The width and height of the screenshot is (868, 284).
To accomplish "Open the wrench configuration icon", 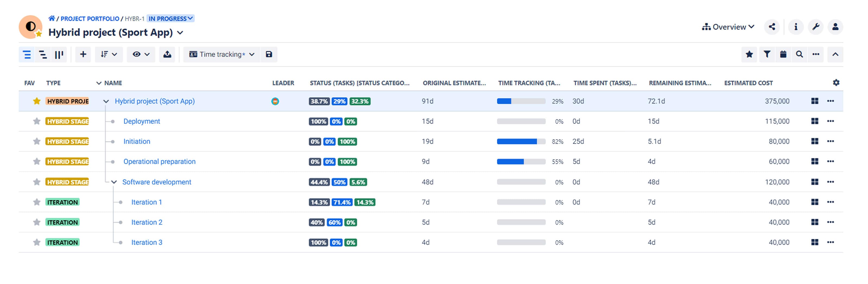I will (815, 27).
